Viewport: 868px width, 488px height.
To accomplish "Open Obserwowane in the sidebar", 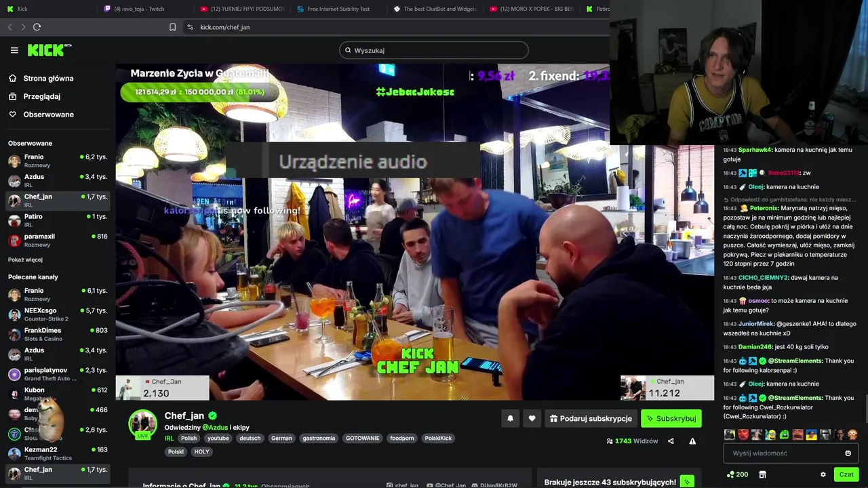I will click(48, 115).
